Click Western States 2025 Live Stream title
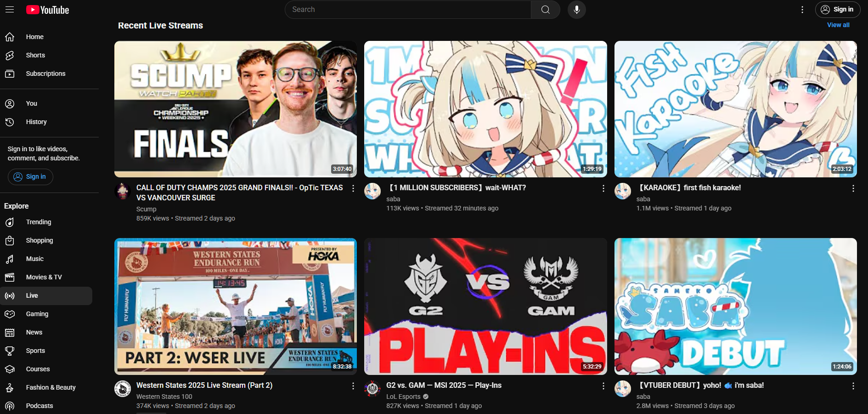Screen dimensions: 868x414 tap(204, 385)
